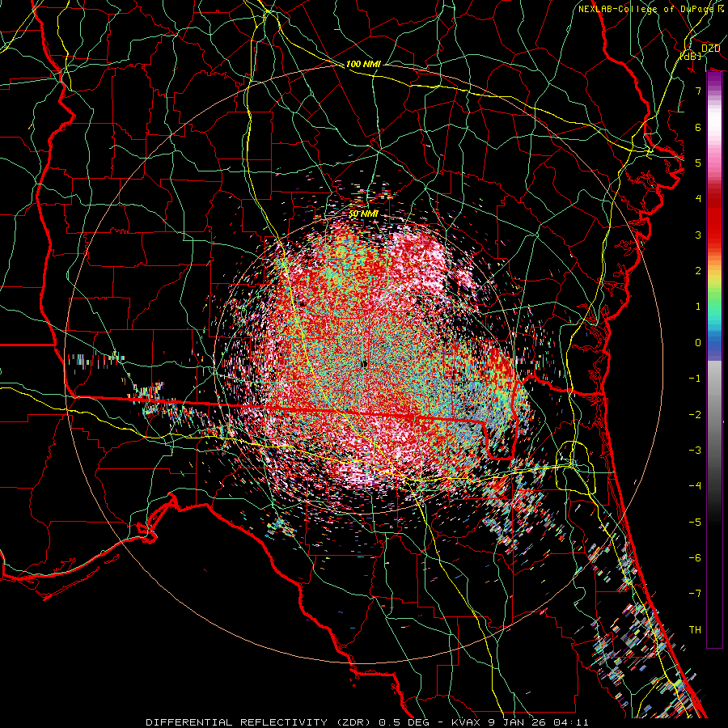728x728 pixels.
Task: Click the '9 JAN 26 04:11' timestamp
Action: pos(539,722)
